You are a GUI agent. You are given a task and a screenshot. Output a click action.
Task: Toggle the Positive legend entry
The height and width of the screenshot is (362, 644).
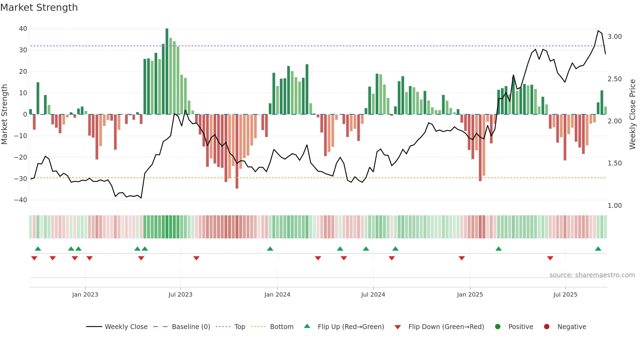514,327
